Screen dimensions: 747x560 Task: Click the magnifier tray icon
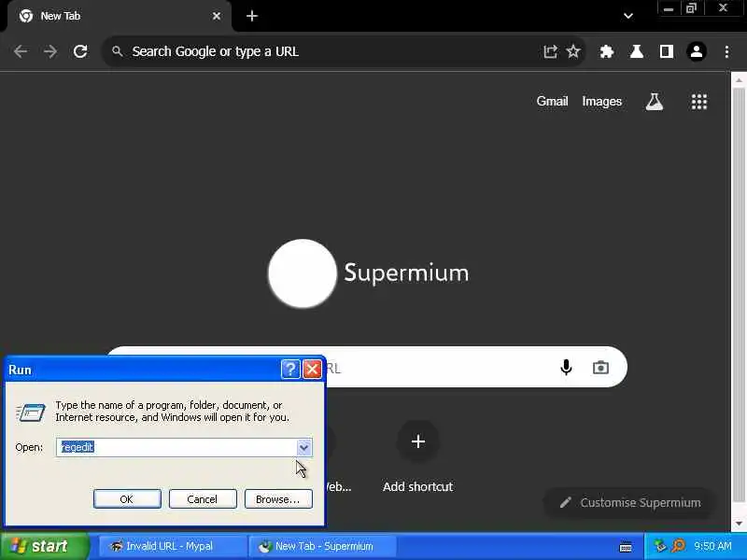click(679, 546)
